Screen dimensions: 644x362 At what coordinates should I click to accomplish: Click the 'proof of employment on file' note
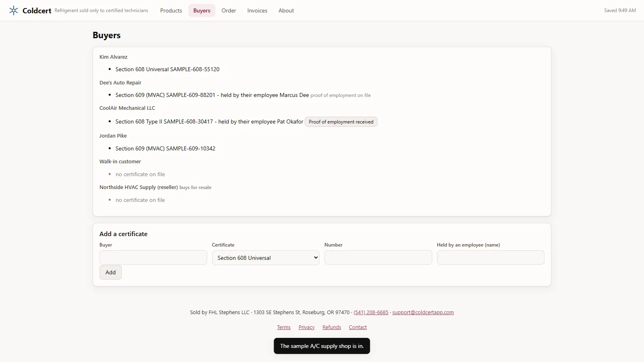click(341, 95)
